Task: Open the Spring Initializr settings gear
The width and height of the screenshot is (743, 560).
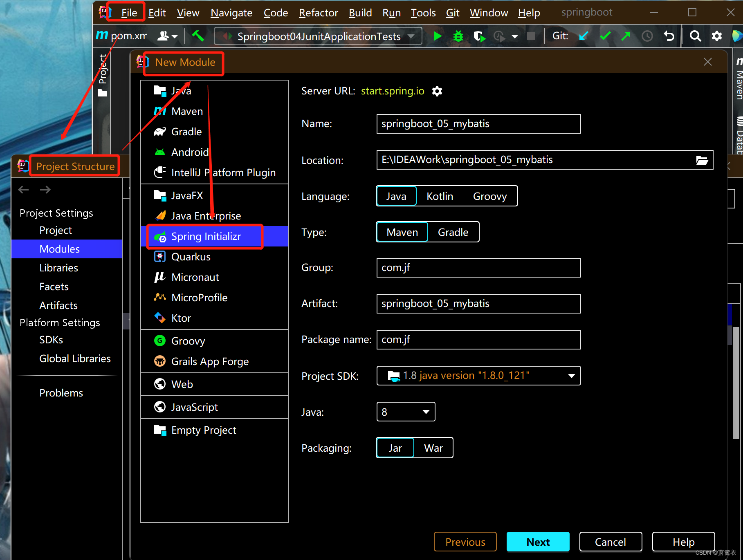Action: pos(436,91)
